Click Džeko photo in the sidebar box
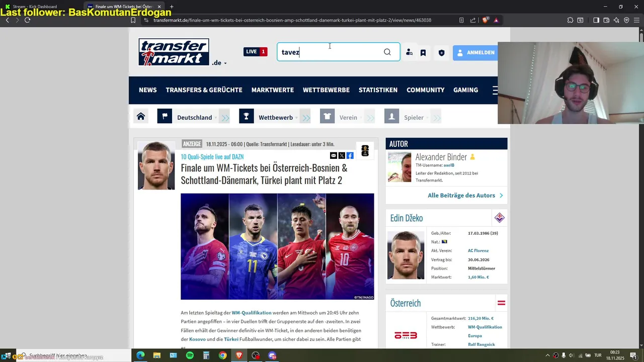The image size is (644, 362). coord(406,255)
